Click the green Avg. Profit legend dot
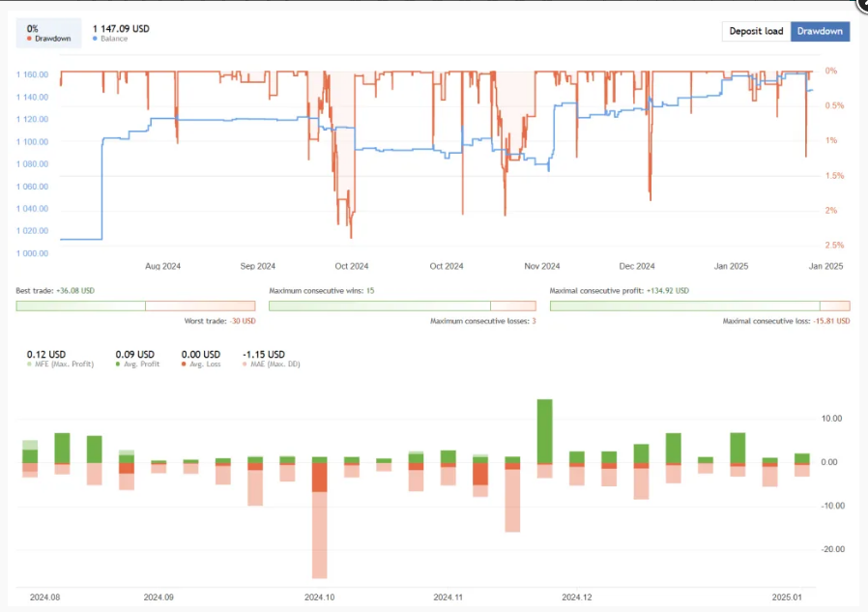The height and width of the screenshot is (612, 868). (x=118, y=364)
